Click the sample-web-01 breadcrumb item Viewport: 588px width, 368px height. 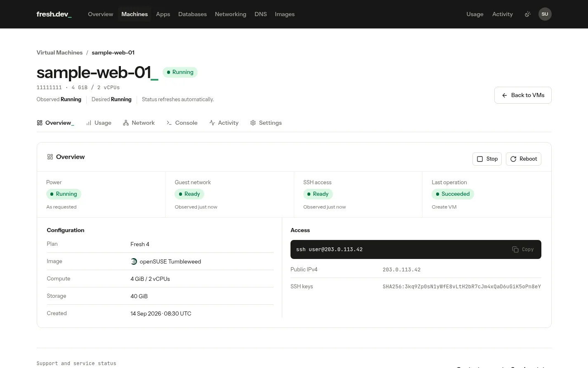[113, 52]
